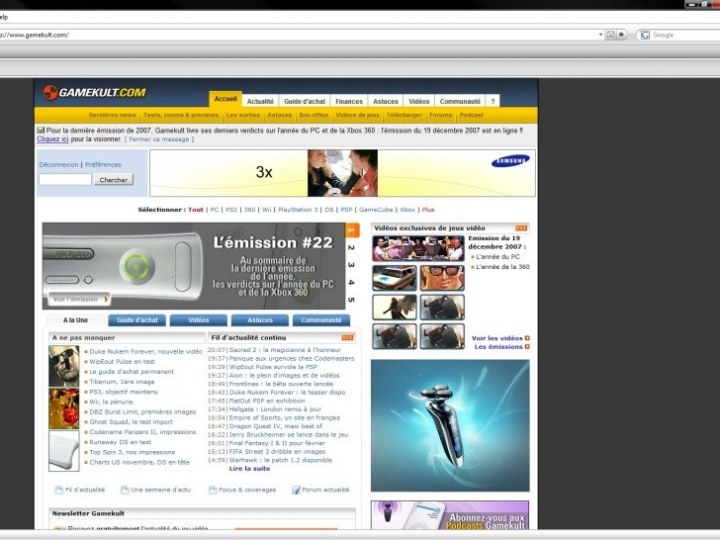Open L'année du PC video link
This screenshot has width=720, height=540.
coord(498,257)
